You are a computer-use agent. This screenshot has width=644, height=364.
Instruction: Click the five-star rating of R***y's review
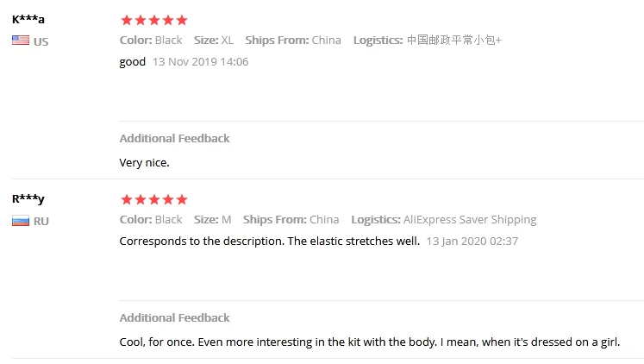pyautogui.click(x=154, y=199)
